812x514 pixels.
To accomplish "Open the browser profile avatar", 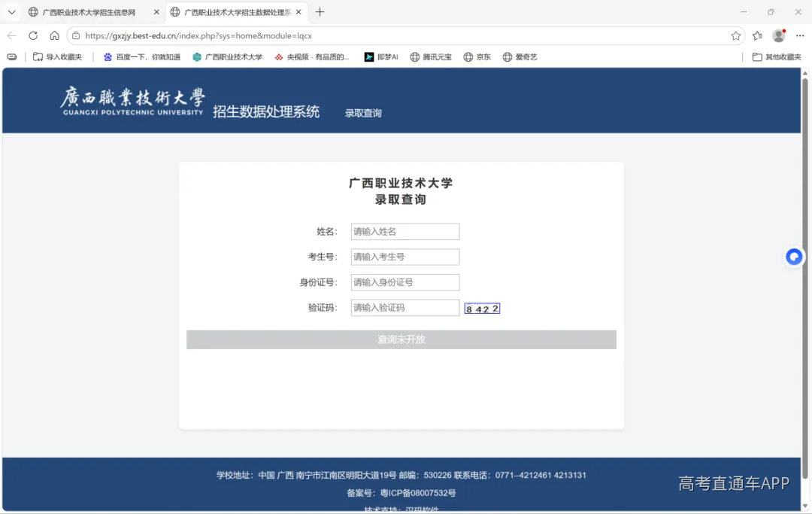I will (x=779, y=36).
